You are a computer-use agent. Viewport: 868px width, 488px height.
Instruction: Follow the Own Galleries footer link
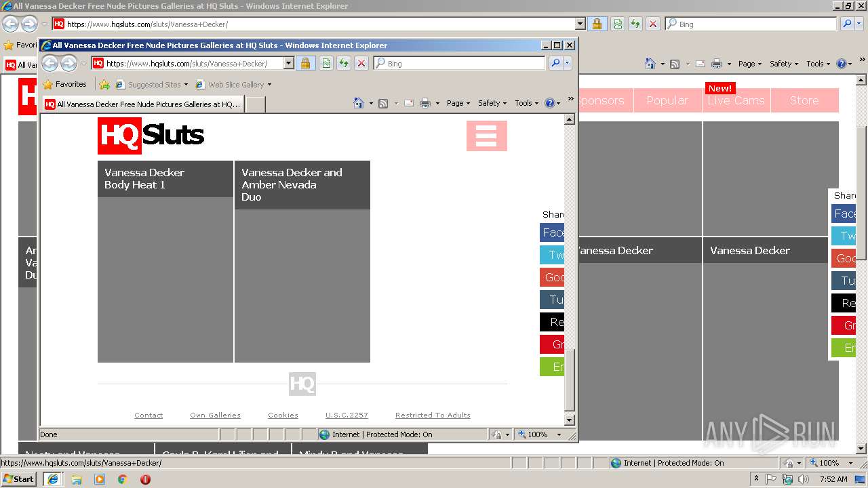(215, 415)
